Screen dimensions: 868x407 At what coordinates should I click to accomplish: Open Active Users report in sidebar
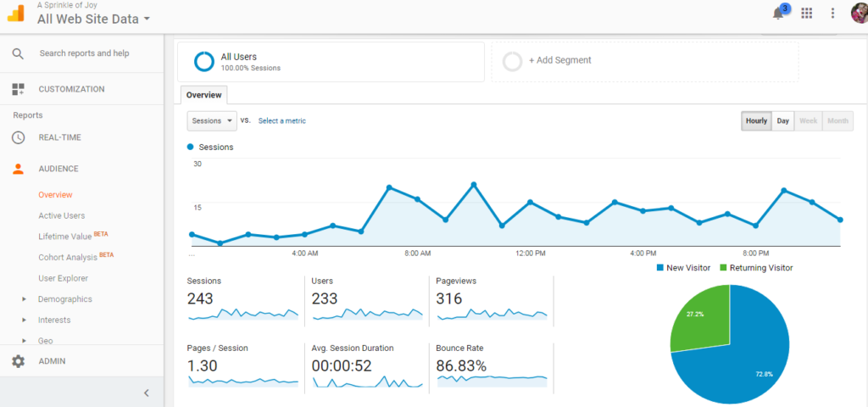(61, 215)
